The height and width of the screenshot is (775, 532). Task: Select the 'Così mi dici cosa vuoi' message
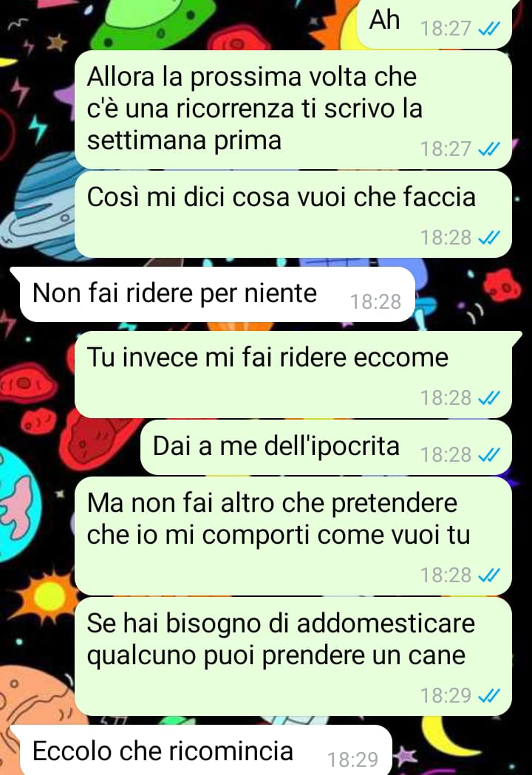(x=293, y=214)
